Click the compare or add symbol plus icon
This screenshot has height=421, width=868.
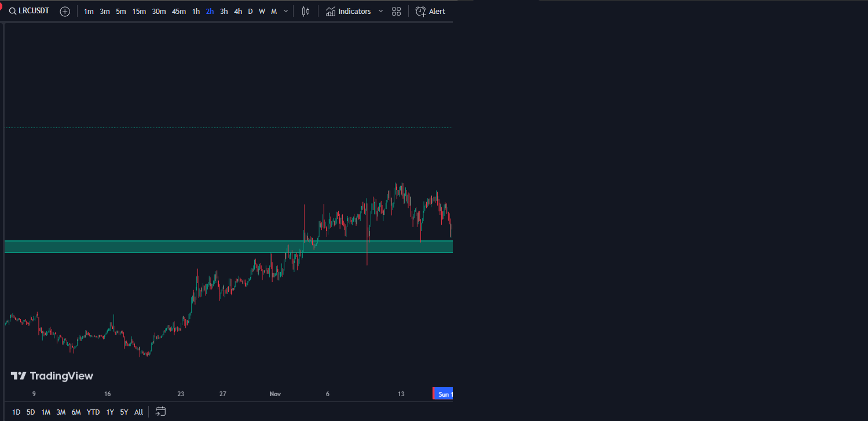tap(65, 12)
